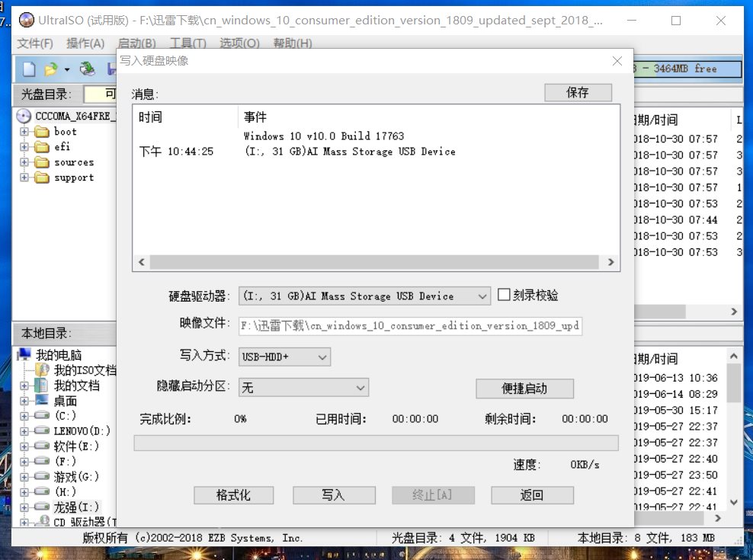This screenshot has height=560, width=753.
Task: Click the 事件 column header
Action: point(255,117)
